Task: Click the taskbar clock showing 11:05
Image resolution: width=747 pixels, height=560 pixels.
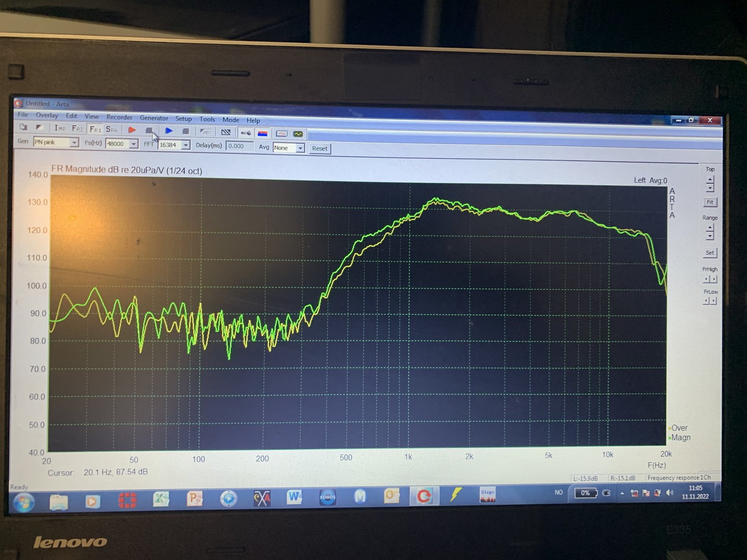Action: click(x=696, y=492)
